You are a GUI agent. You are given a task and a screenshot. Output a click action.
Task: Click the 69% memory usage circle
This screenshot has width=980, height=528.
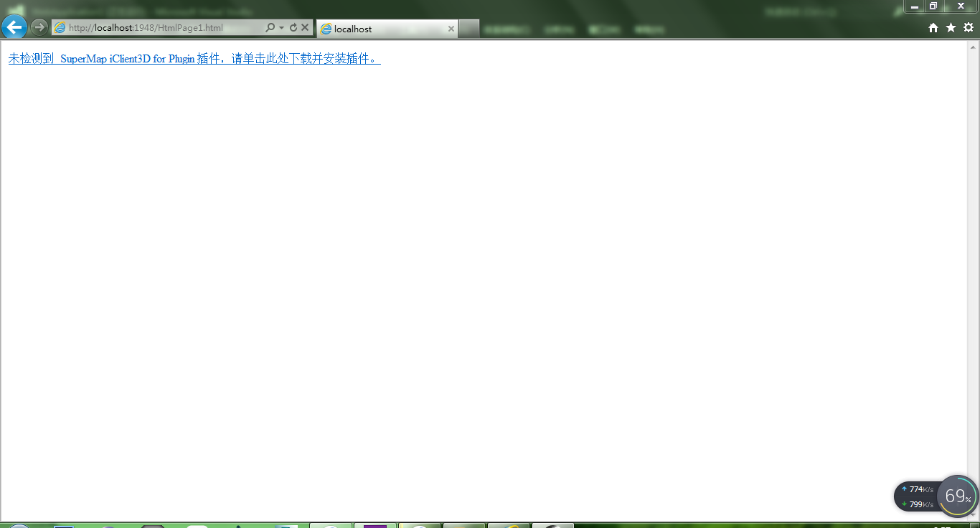tap(958, 496)
